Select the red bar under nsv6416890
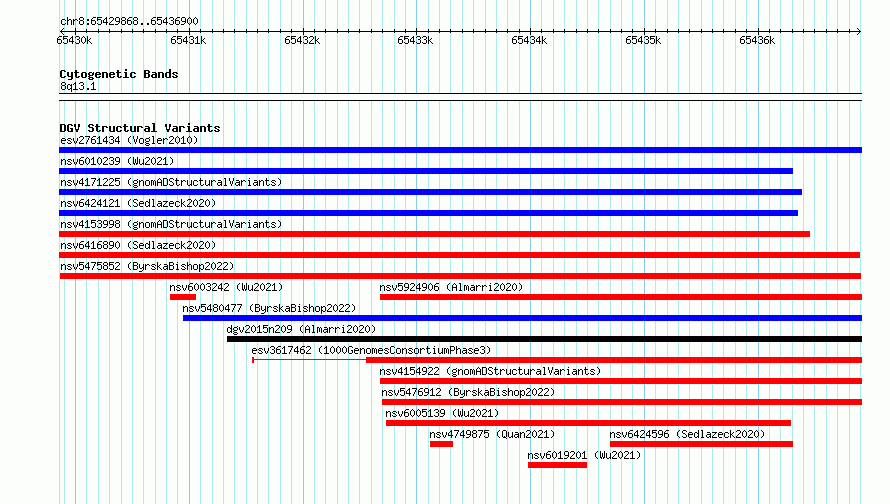Image resolution: width=890 pixels, height=504 pixels. [x=460, y=255]
